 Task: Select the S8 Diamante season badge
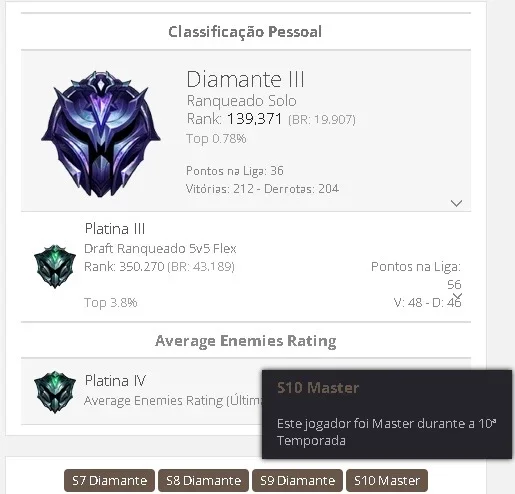click(203, 480)
